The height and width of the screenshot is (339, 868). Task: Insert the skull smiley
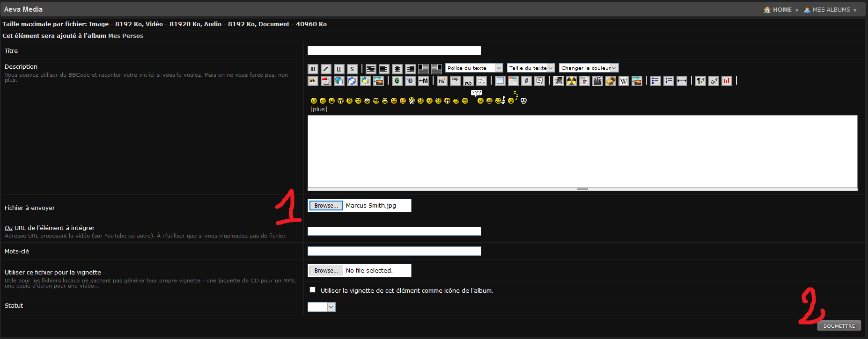[523, 101]
